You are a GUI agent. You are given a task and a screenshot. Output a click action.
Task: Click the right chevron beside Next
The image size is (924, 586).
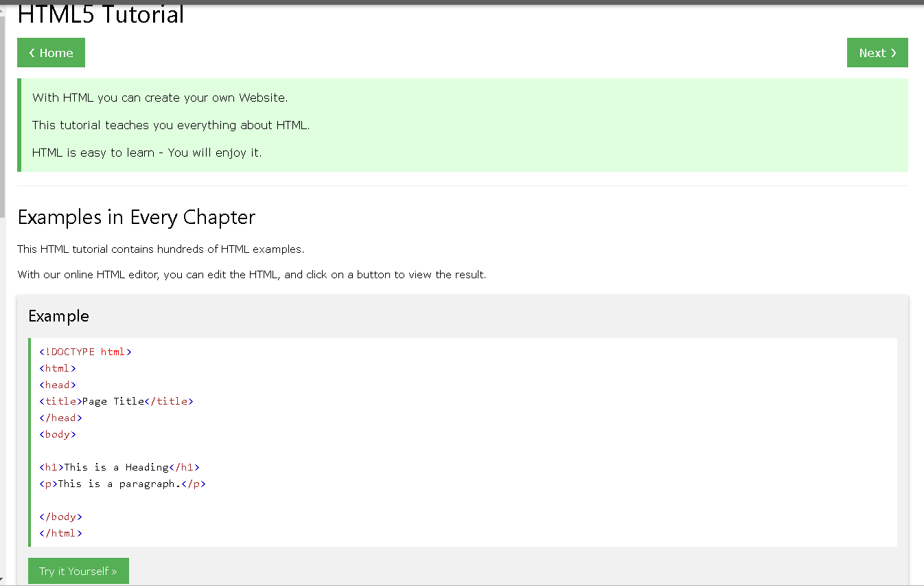pyautogui.click(x=894, y=53)
